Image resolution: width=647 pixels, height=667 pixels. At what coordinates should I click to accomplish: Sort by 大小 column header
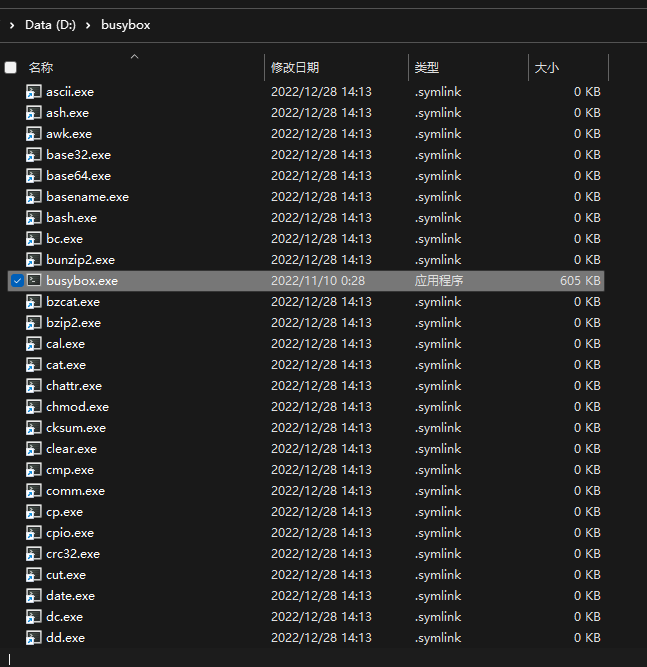(547, 68)
